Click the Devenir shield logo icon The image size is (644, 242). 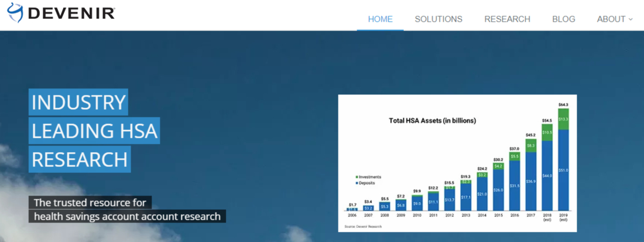coord(15,12)
